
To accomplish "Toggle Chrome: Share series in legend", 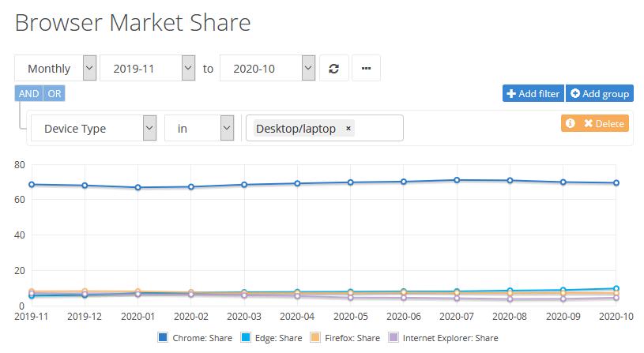I will (x=195, y=338).
